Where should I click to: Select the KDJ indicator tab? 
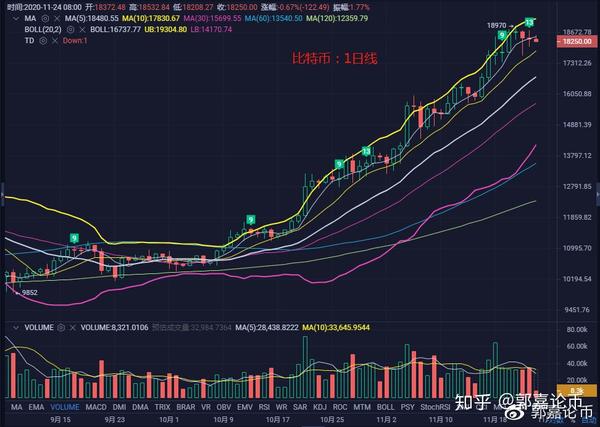[x=320, y=407]
